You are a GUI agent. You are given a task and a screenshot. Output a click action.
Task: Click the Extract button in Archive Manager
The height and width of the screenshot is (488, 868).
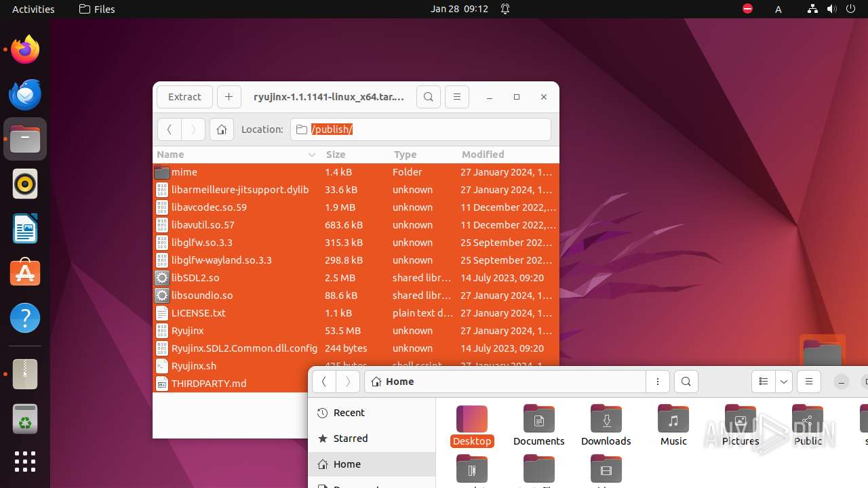(x=184, y=97)
